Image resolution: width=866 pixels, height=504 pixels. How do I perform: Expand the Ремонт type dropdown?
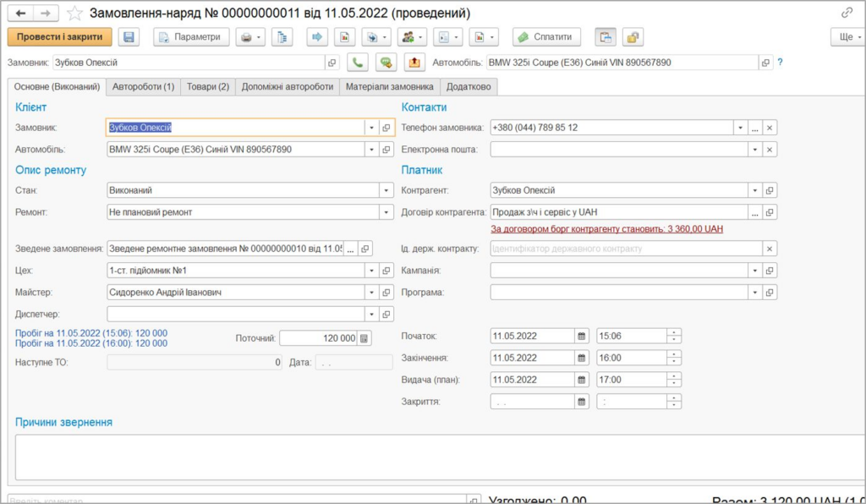[x=386, y=212]
